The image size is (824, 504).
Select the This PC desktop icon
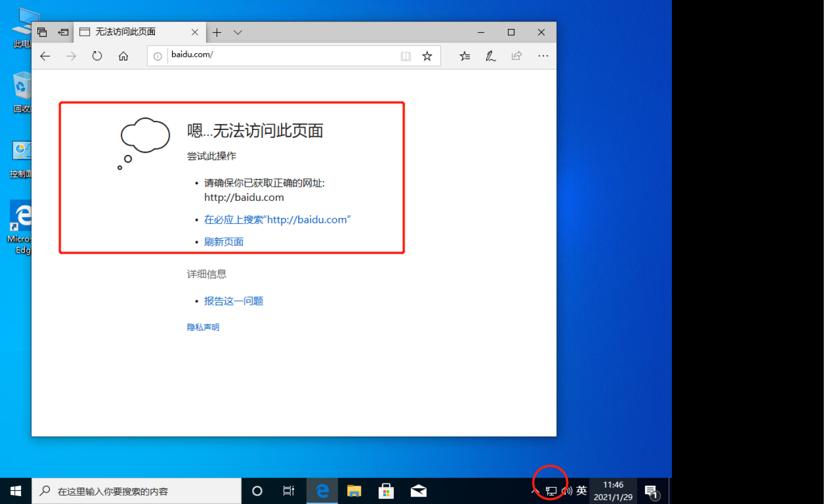click(23, 28)
